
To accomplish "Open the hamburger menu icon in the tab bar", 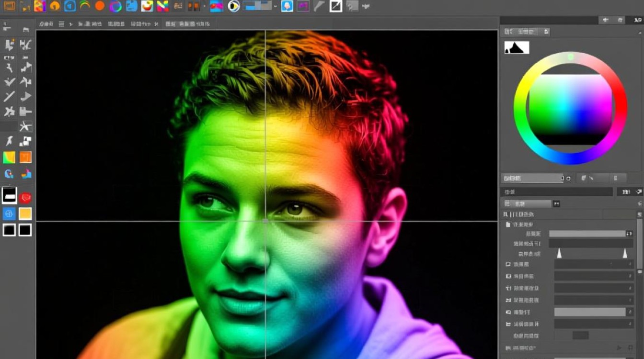I will (61, 24).
